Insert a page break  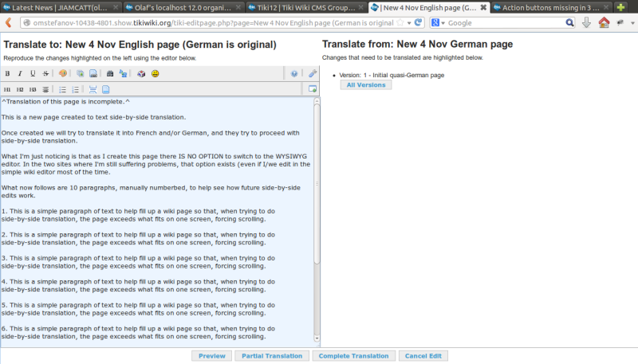[x=106, y=89]
